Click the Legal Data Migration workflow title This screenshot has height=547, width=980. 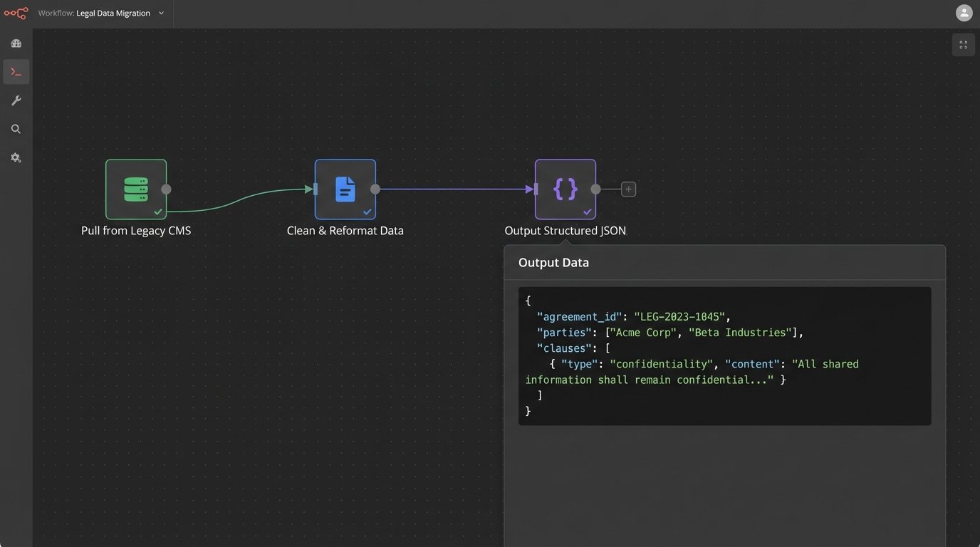tap(113, 14)
